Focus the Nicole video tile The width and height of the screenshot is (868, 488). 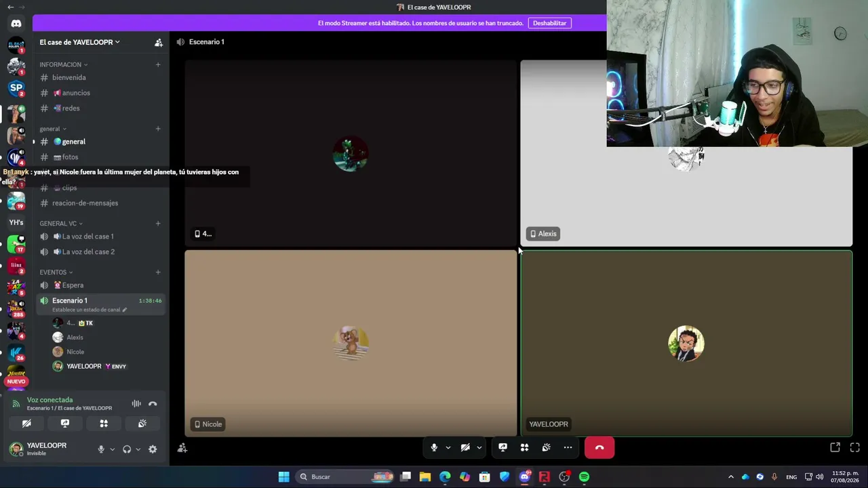(x=351, y=344)
